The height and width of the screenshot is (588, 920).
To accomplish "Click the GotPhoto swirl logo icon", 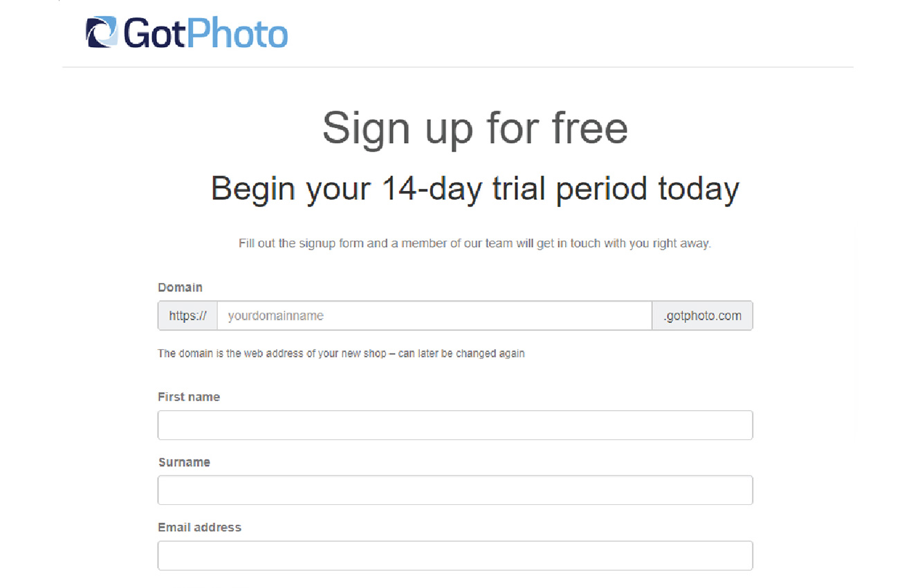I will (102, 32).
